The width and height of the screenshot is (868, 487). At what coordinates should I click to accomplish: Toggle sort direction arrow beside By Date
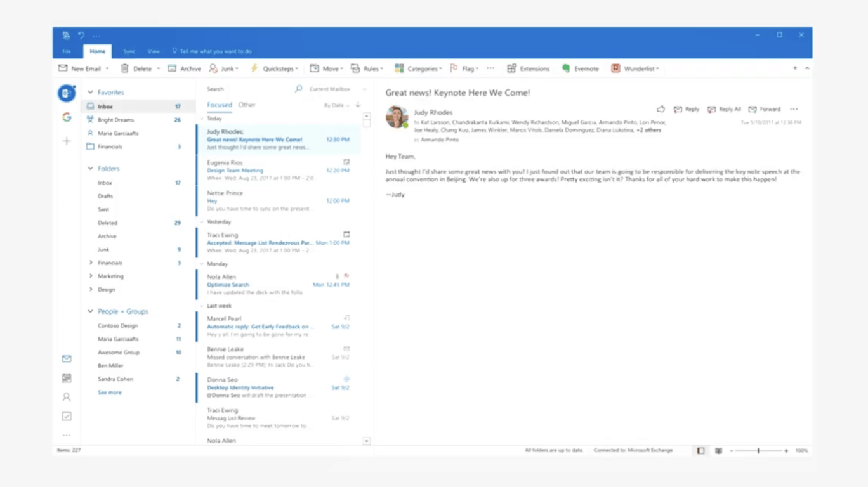[x=358, y=105]
